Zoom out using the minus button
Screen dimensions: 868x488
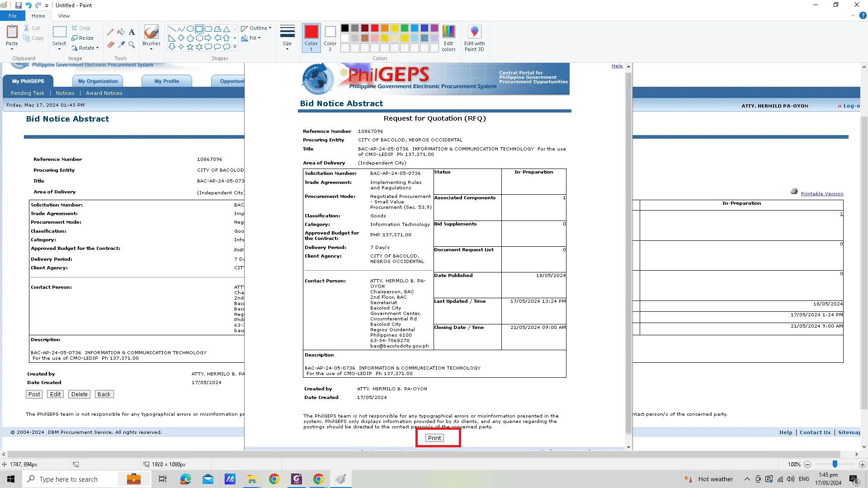pyautogui.click(x=807, y=465)
